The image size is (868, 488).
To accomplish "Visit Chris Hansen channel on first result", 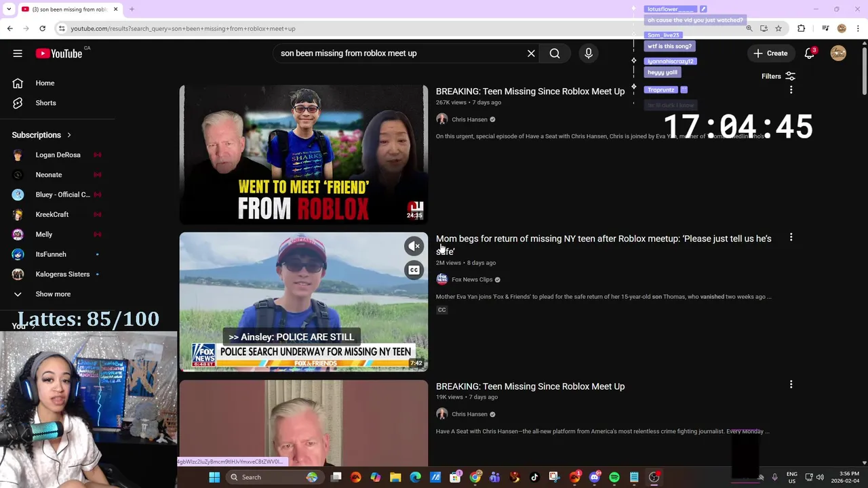I will pyautogui.click(x=469, y=119).
